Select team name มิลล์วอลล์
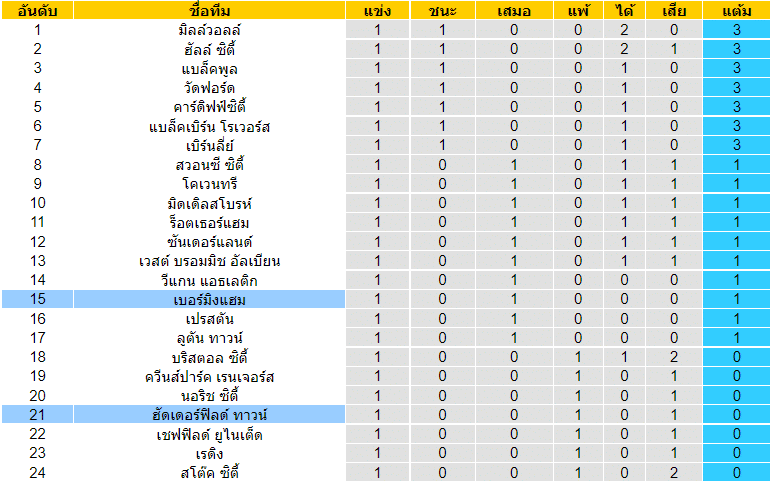 click(x=209, y=30)
